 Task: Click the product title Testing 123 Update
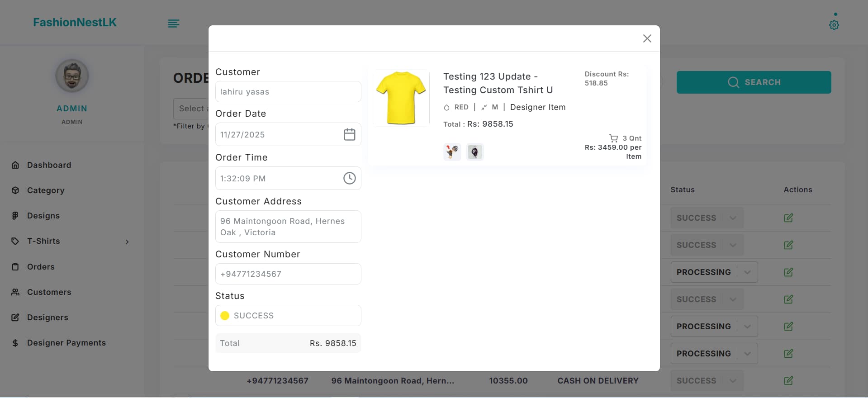pos(498,83)
